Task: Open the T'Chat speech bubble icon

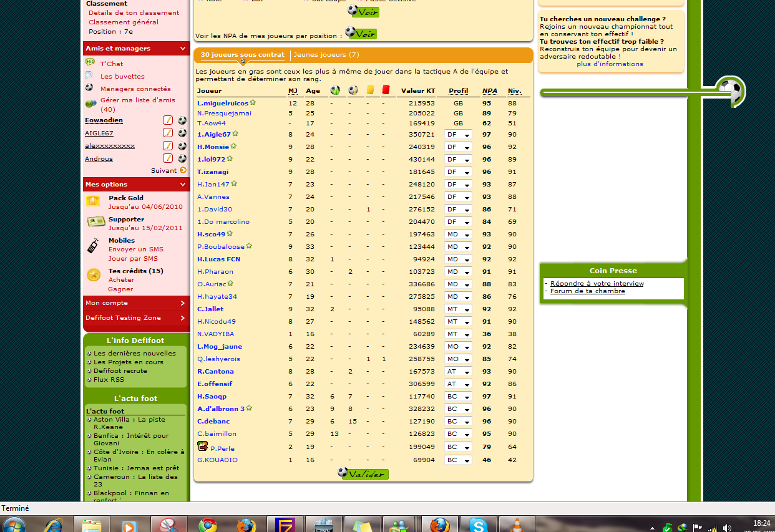Action: [x=90, y=62]
